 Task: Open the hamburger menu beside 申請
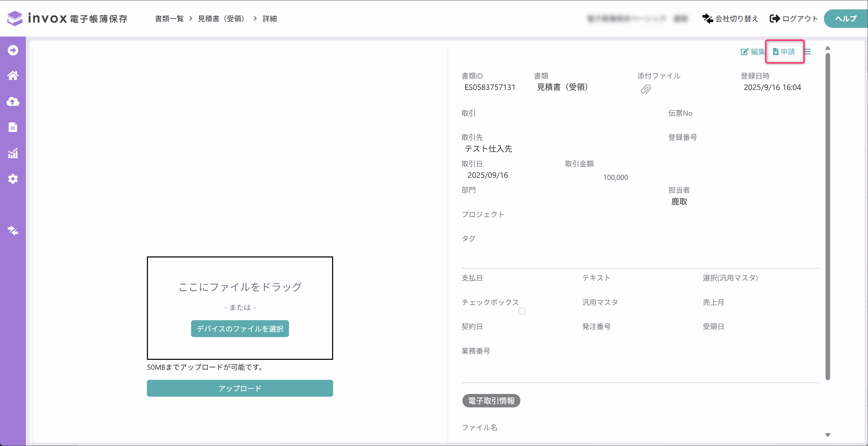pyautogui.click(x=808, y=52)
